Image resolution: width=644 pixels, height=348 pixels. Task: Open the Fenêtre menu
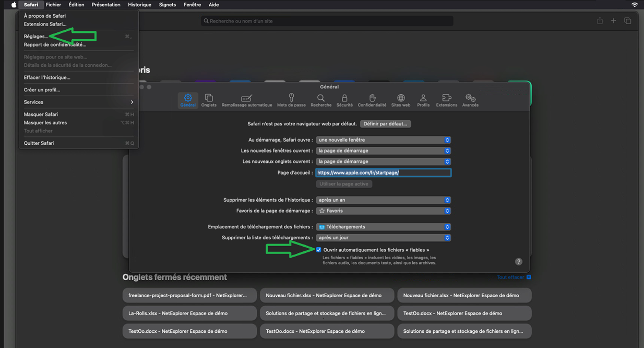coord(192,5)
